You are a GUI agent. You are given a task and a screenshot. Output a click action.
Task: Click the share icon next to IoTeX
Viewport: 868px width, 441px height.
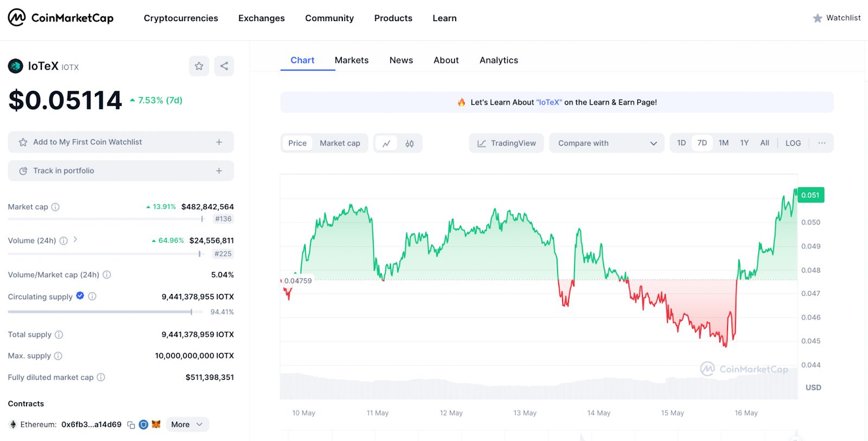[x=224, y=66]
